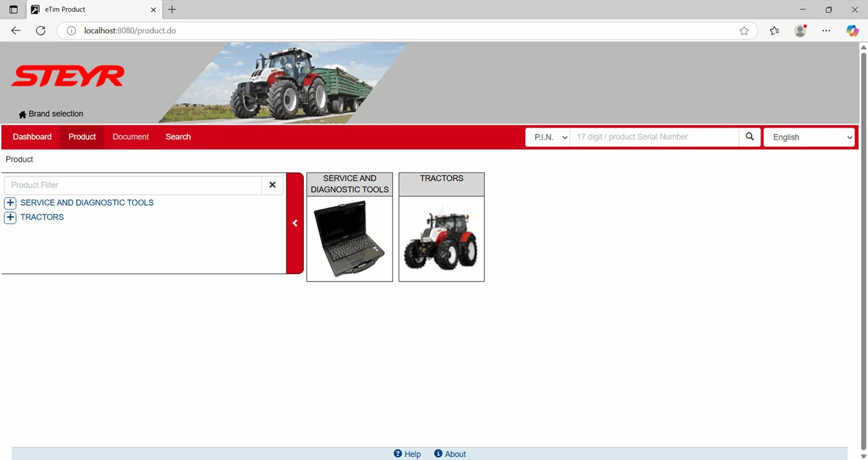Select the Product tab
Screen dimensions: 868x460
pyautogui.click(x=82, y=137)
